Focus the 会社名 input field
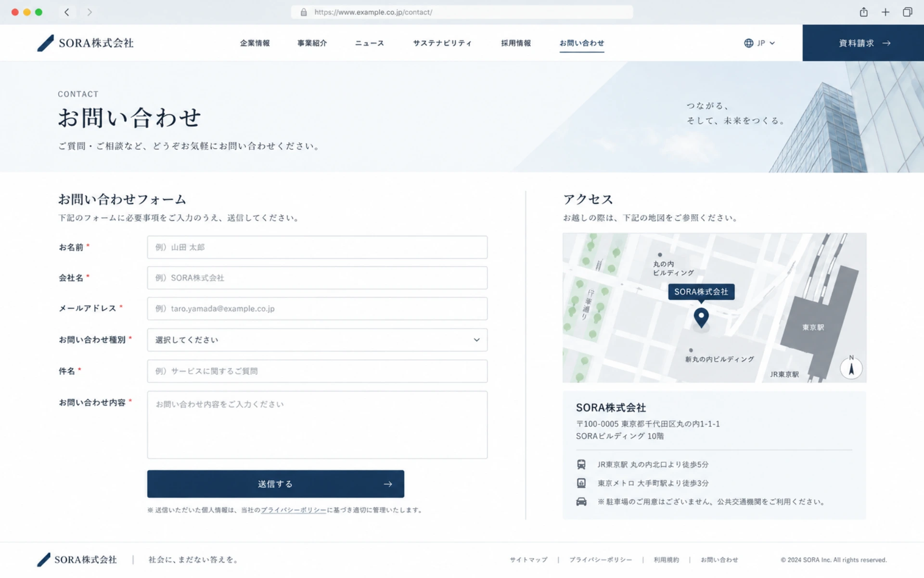The height and width of the screenshot is (578, 924). point(317,278)
